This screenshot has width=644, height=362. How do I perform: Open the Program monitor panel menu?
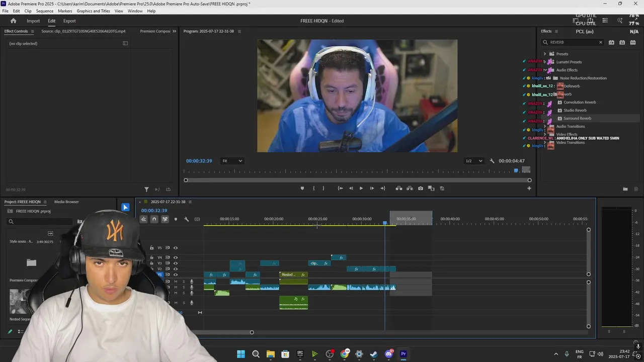pyautogui.click(x=239, y=31)
